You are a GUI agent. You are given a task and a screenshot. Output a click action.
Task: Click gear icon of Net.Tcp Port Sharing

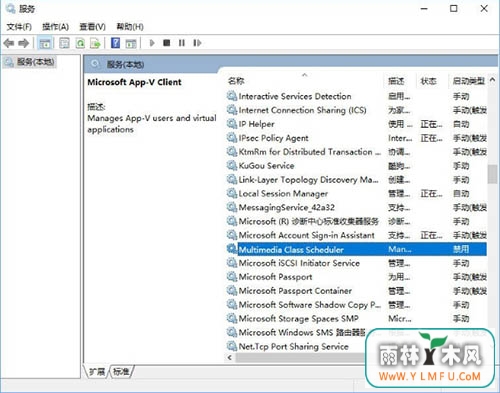pos(232,346)
